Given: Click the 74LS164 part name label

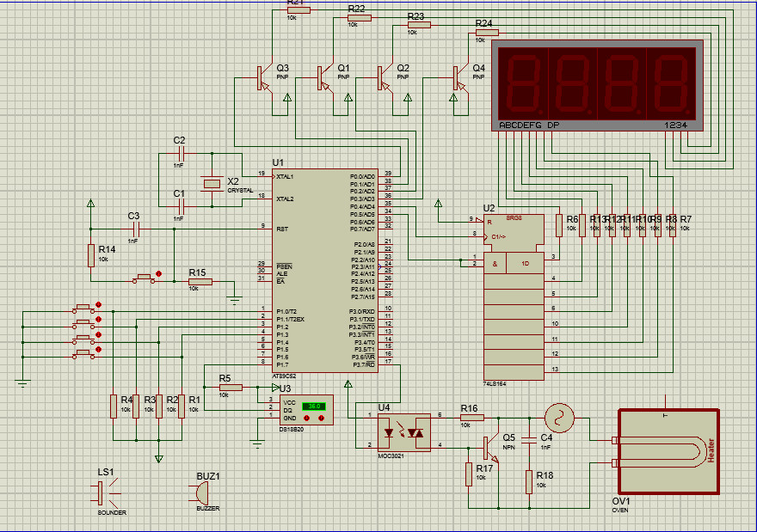Looking at the screenshot, I should pyautogui.click(x=495, y=384).
